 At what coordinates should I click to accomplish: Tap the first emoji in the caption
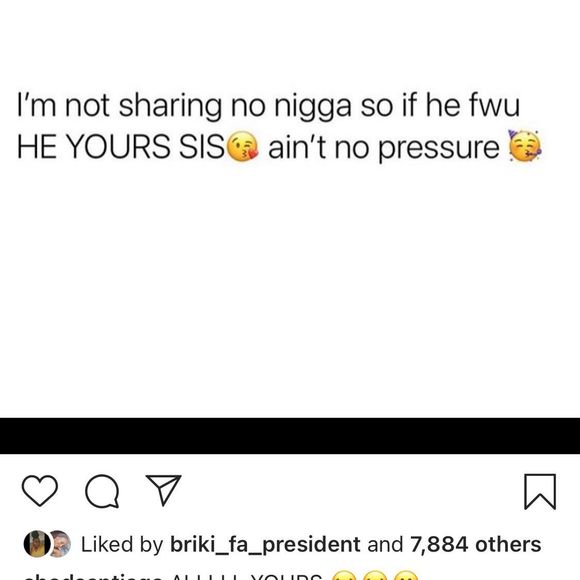click(x=345, y=576)
